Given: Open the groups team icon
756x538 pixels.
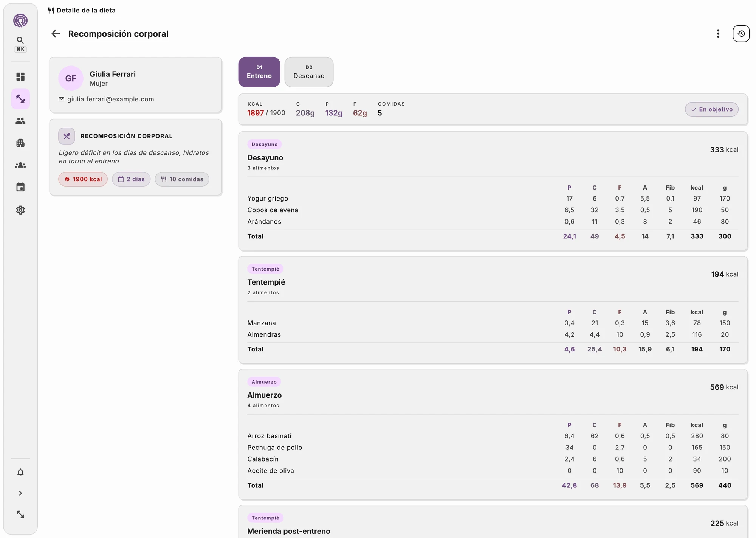Looking at the screenshot, I should click(20, 165).
